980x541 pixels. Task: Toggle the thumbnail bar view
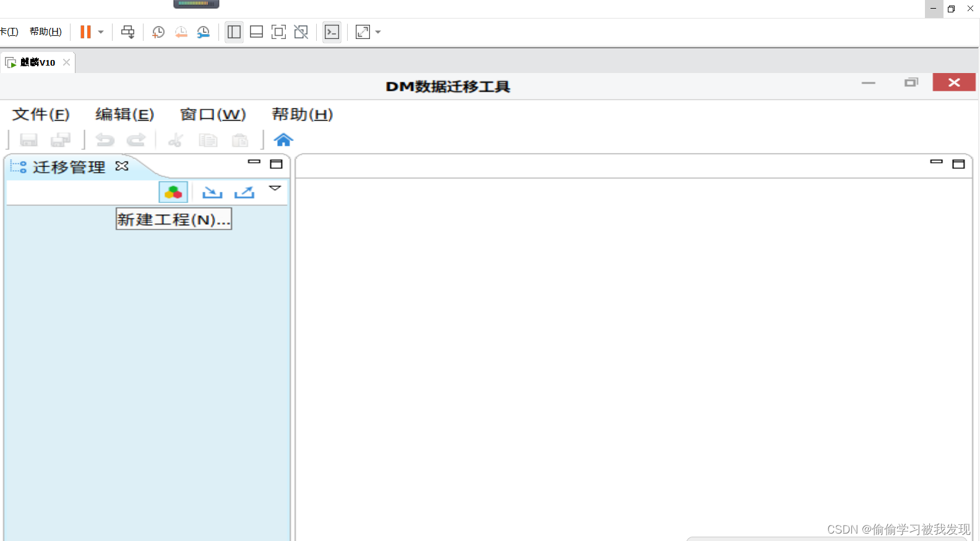[x=256, y=32]
